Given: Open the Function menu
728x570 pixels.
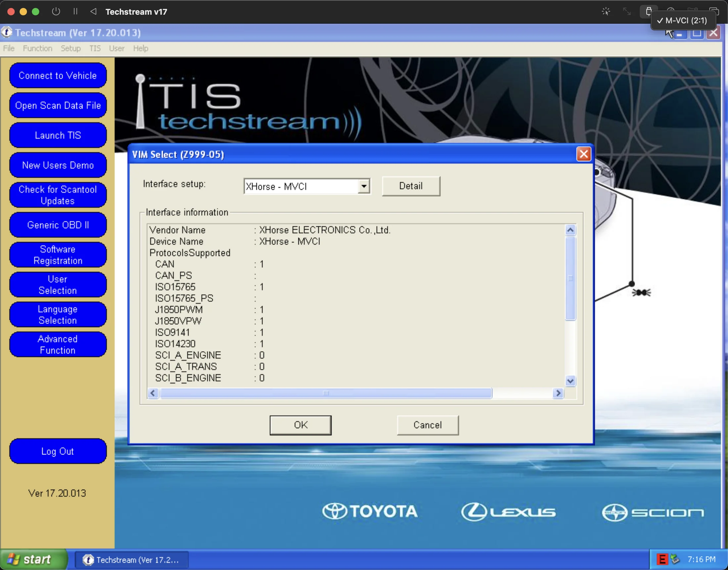Looking at the screenshot, I should 37,48.
